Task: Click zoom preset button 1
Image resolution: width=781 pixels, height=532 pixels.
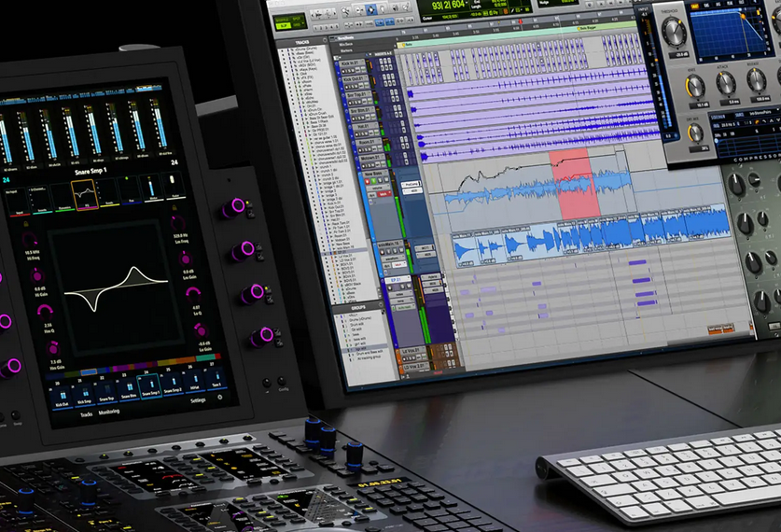Action: point(315,28)
